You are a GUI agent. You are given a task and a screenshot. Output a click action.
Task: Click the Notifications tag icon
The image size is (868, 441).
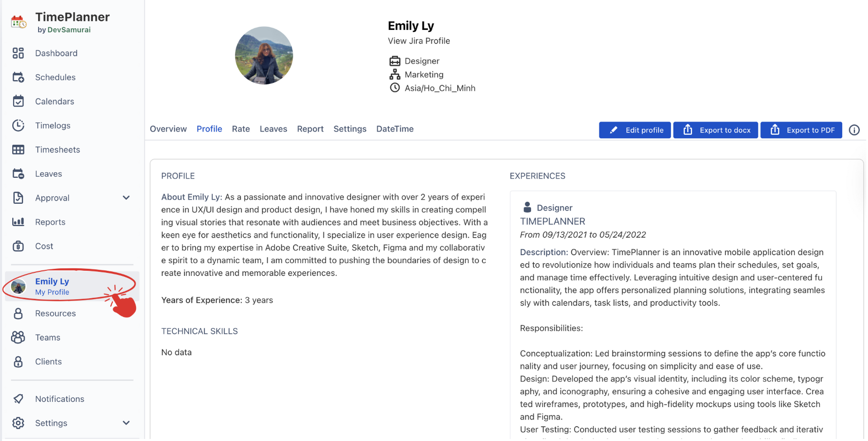pos(18,399)
